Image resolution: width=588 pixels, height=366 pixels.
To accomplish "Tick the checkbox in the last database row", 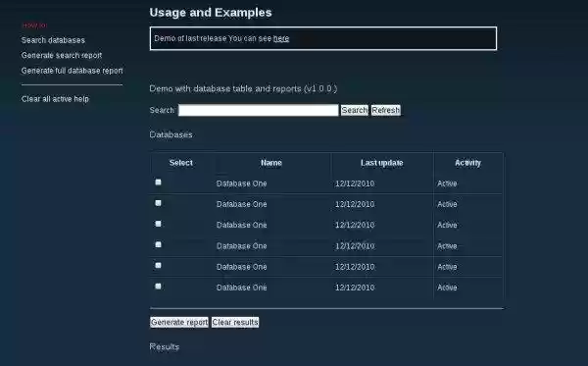I will coord(158,287).
